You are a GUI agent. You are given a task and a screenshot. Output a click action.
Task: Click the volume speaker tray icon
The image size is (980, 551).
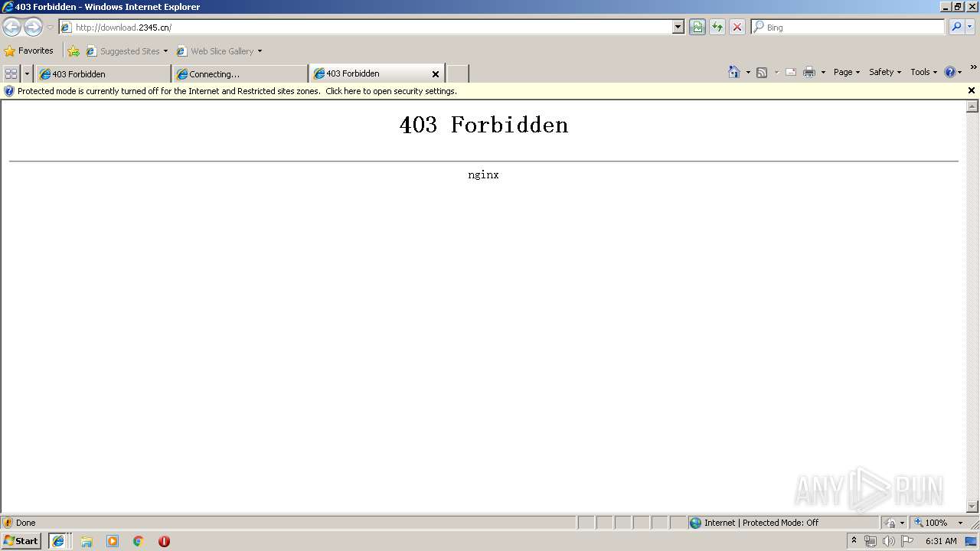[888, 541]
